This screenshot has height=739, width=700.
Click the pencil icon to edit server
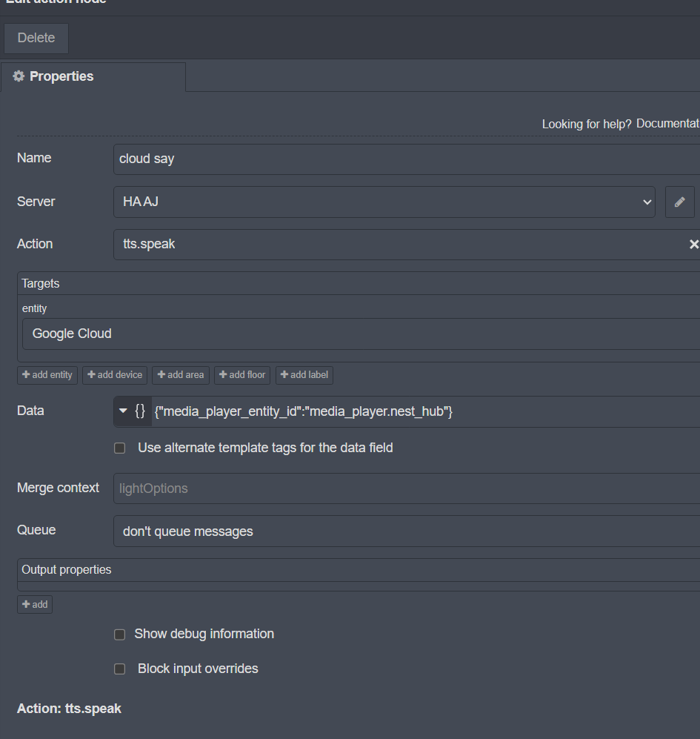click(x=679, y=202)
